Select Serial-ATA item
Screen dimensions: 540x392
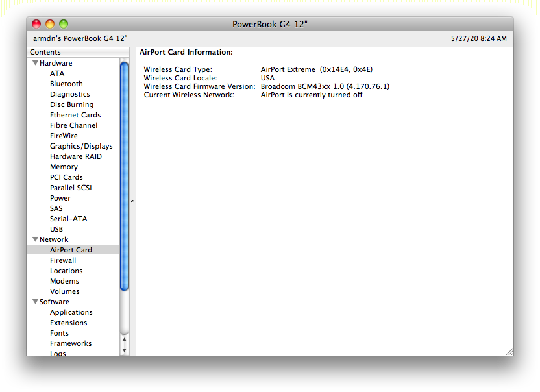[69, 219]
